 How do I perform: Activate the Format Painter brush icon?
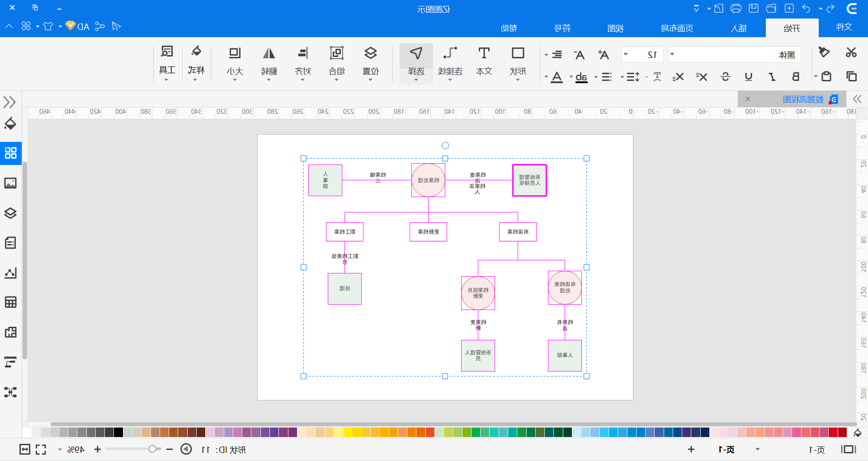pyautogui.click(x=824, y=52)
